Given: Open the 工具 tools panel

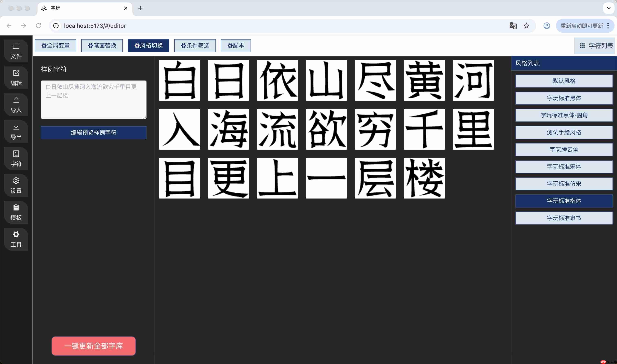Looking at the screenshot, I should point(16,239).
